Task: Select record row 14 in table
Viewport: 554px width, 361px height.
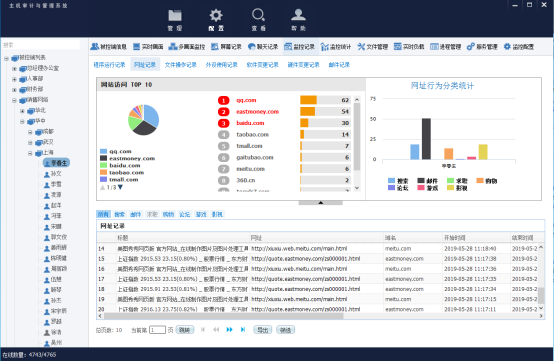Action: click(318, 249)
